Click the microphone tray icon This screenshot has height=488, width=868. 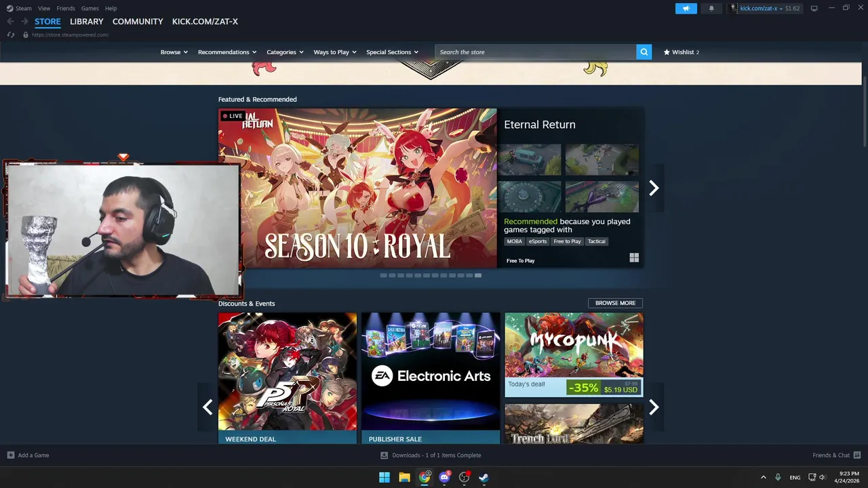778,477
